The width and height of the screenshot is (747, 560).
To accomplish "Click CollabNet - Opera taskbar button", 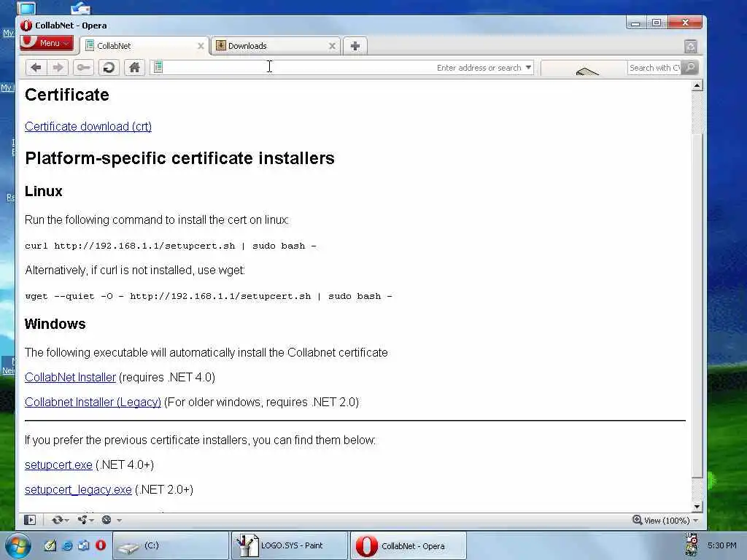I will 409,545.
